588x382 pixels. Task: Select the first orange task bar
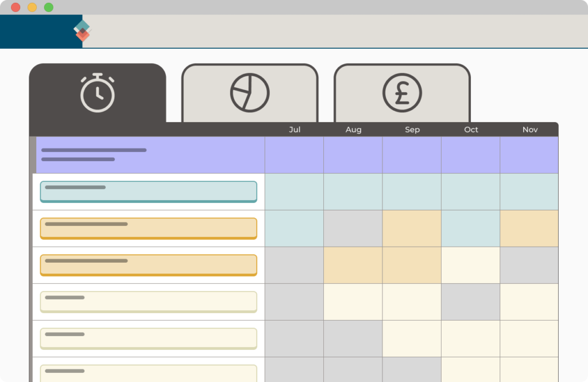coord(148,228)
